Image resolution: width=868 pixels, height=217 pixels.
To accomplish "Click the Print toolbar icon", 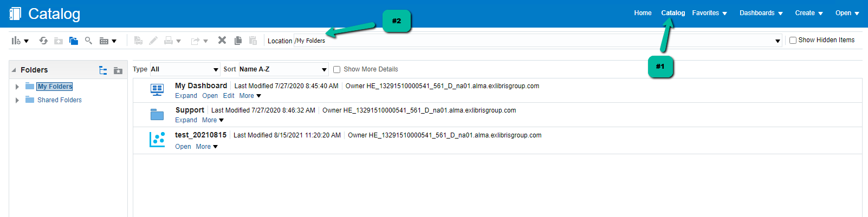I will [x=169, y=41].
